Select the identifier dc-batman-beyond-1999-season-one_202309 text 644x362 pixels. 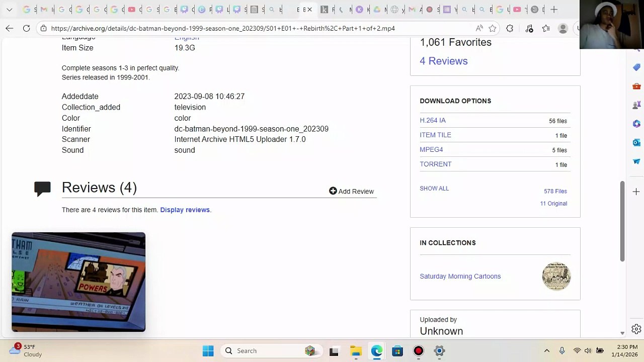(x=252, y=129)
